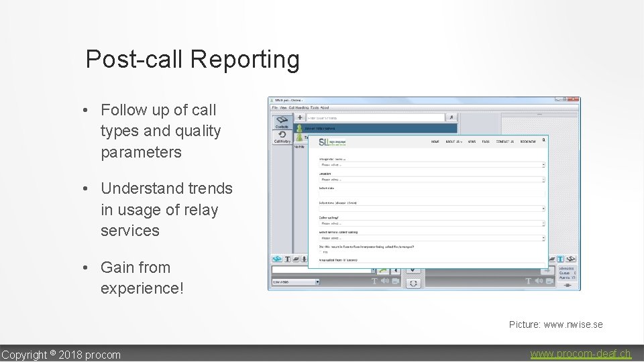Image resolution: width=644 pixels, height=362 pixels.
Task: Click the dial number input field
Action: 321,270
